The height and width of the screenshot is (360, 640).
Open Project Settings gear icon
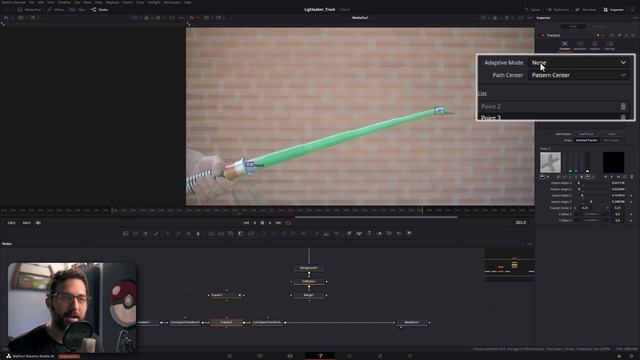631,356
